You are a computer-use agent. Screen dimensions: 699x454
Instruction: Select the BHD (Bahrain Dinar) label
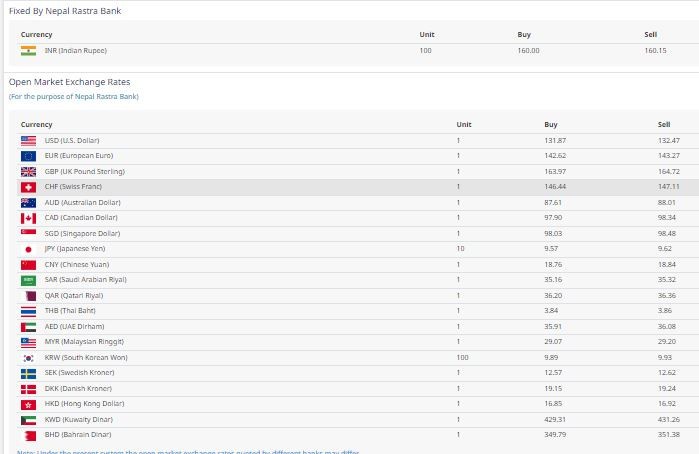pos(78,434)
